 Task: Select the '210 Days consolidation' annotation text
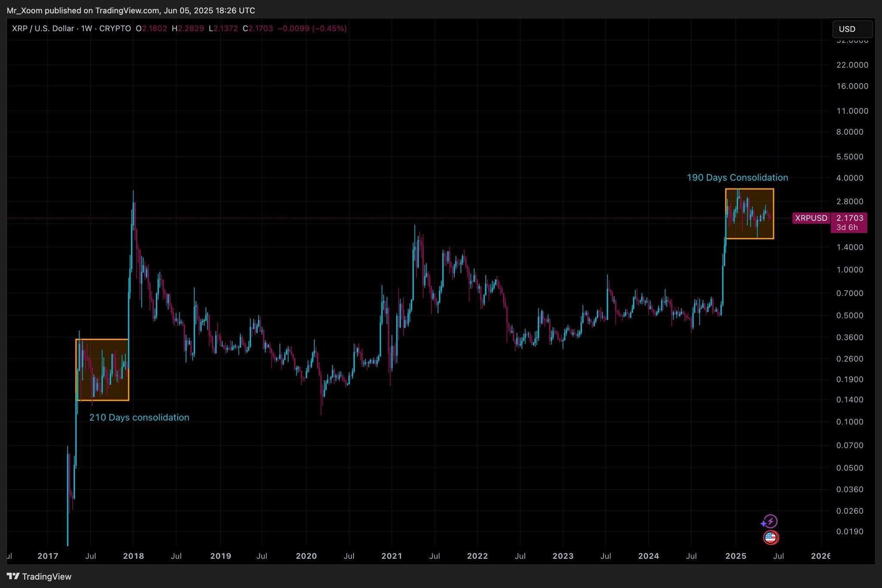139,418
